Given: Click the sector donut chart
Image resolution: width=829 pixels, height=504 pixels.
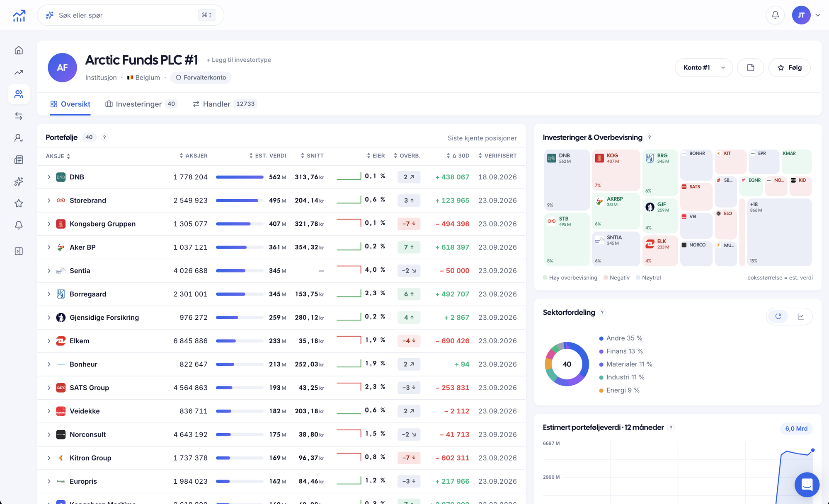Looking at the screenshot, I should [x=567, y=364].
